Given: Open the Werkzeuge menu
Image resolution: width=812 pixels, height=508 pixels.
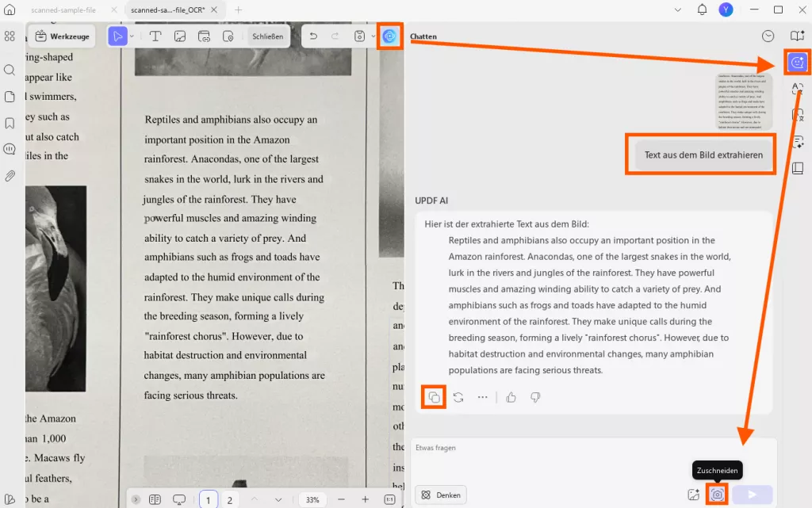Looking at the screenshot, I should 62,36.
